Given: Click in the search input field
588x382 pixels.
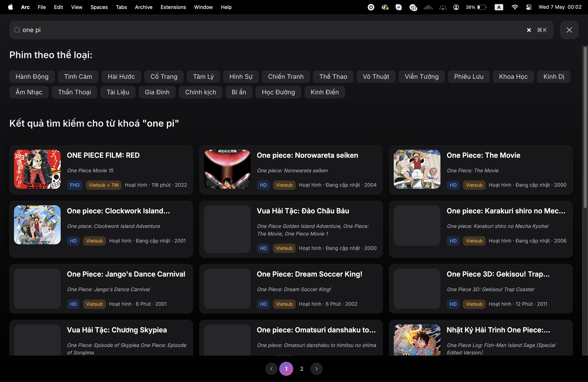Looking at the screenshot, I should pos(247,30).
